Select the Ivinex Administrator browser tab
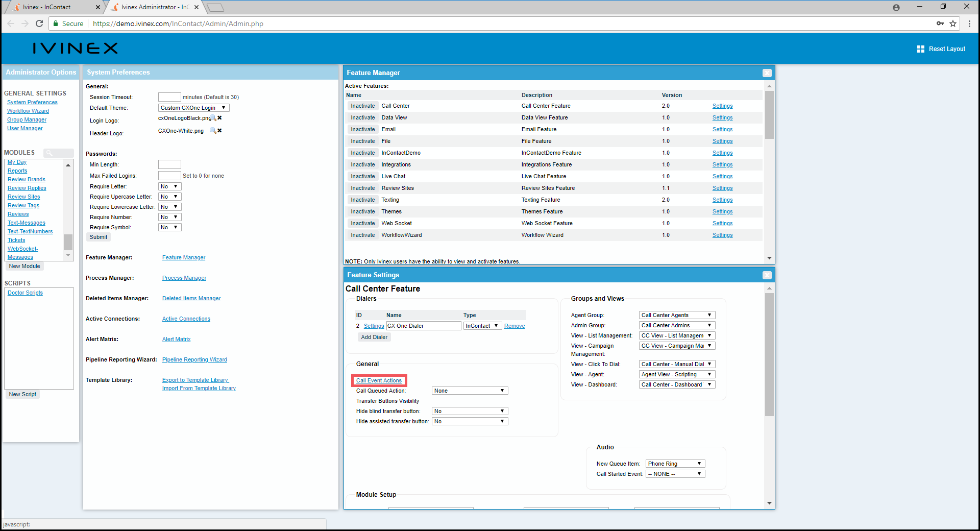Image resolution: width=980 pixels, height=531 pixels. pos(154,7)
